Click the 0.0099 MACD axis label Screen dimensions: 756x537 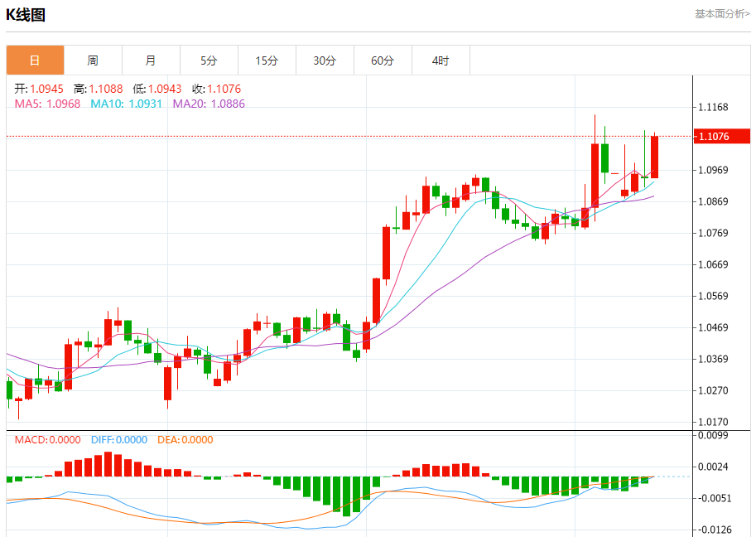pyautogui.click(x=713, y=435)
